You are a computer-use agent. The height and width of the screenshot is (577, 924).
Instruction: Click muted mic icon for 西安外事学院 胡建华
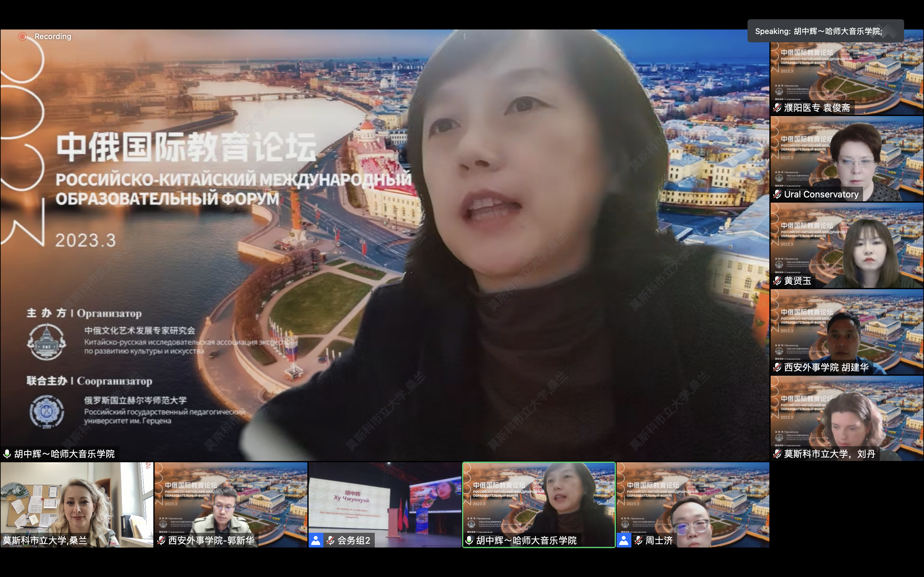777,367
